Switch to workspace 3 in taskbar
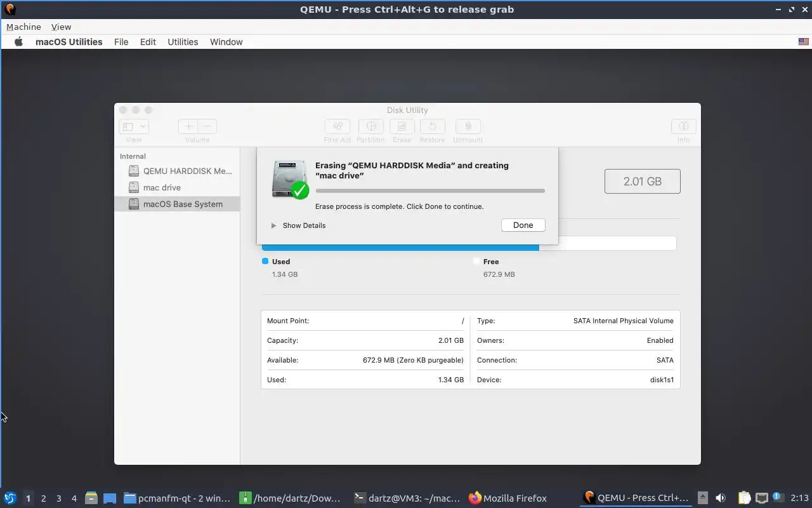 [58, 498]
